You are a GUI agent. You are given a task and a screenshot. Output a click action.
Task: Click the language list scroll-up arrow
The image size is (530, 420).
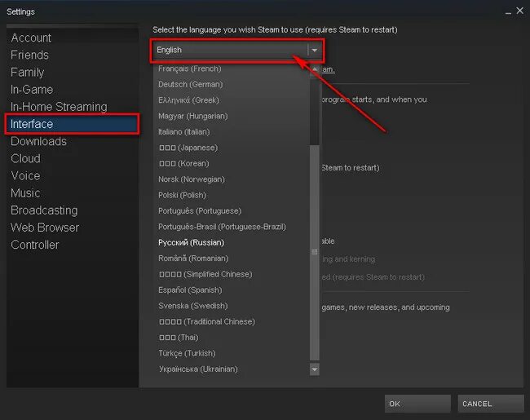pos(315,69)
